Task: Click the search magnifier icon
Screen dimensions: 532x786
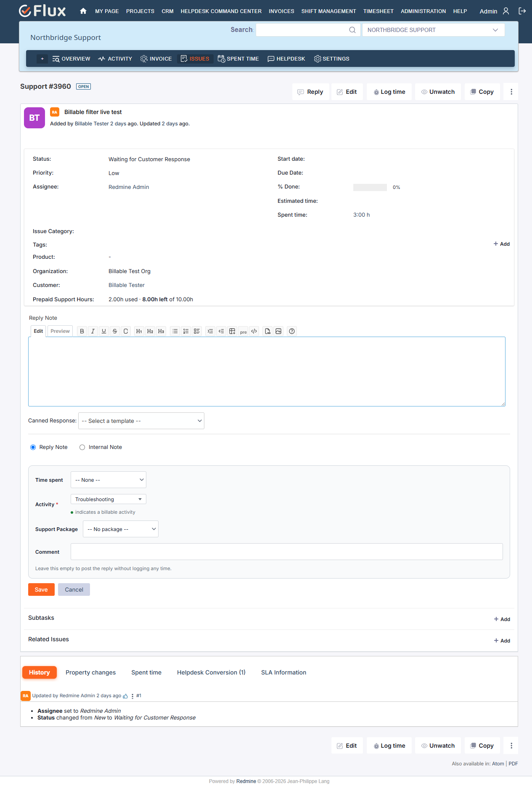Action: coord(352,30)
